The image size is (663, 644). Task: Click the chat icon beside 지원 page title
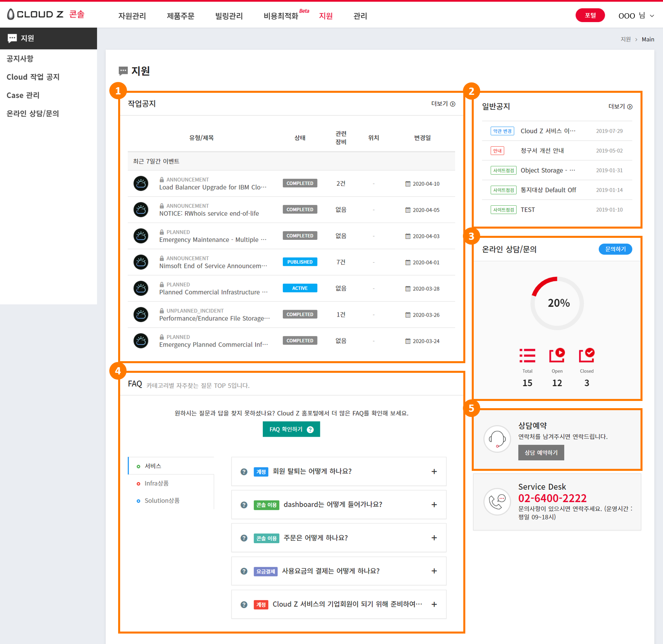point(123,71)
